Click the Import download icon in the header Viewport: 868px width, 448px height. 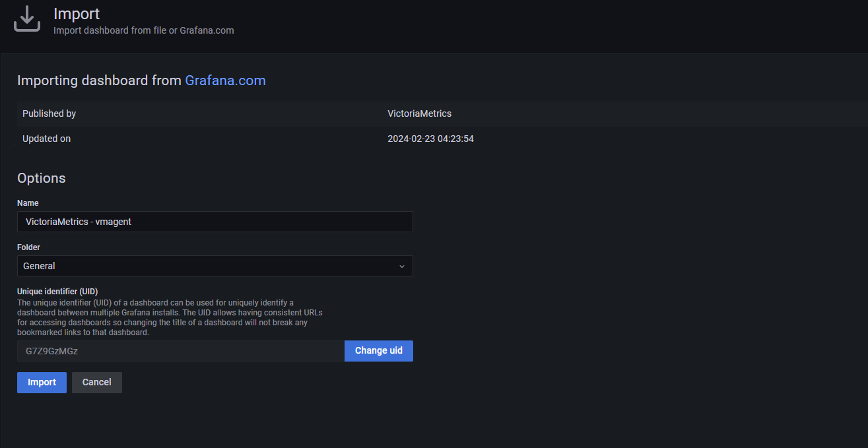[27, 18]
